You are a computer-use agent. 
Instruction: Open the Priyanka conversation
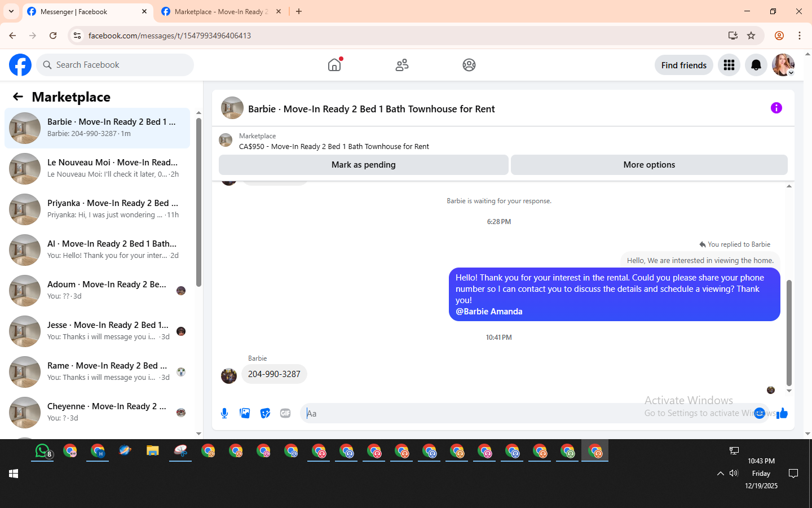point(97,209)
